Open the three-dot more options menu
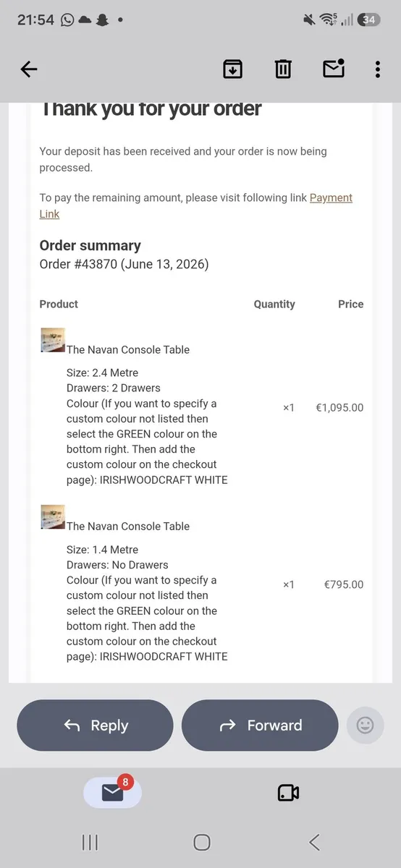The height and width of the screenshot is (868, 401). point(378,69)
